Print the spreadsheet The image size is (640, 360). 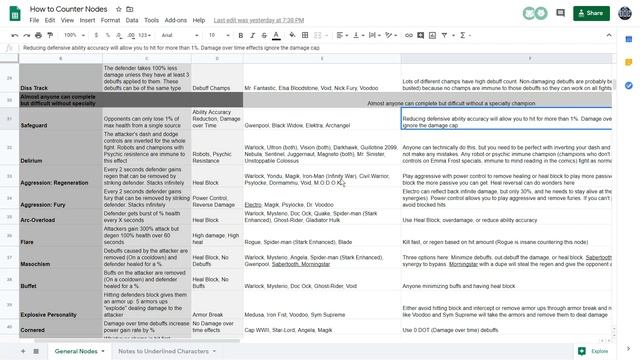(38, 36)
